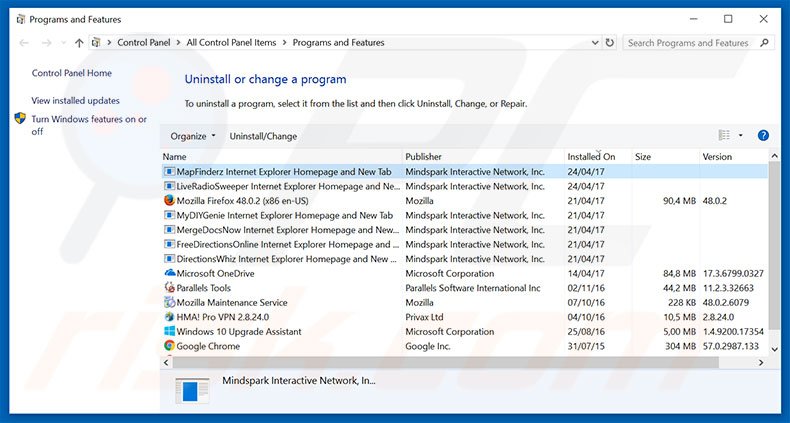The width and height of the screenshot is (790, 423).
Task: Open Control Panel Home link
Action: tap(72, 73)
